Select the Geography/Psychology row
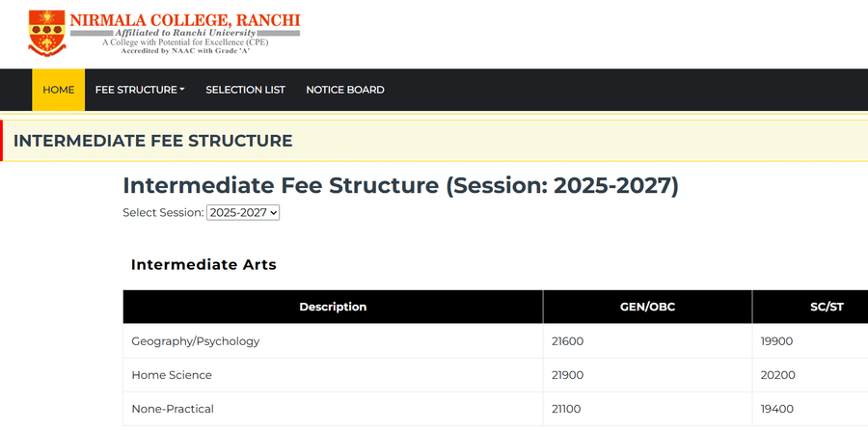Viewport: 868px width, 431px height. [196, 341]
